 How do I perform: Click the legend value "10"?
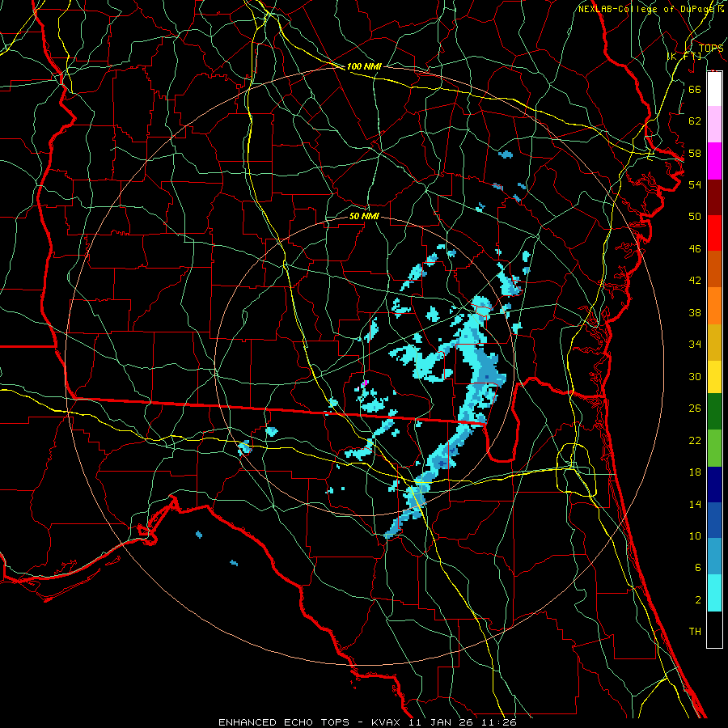695,536
